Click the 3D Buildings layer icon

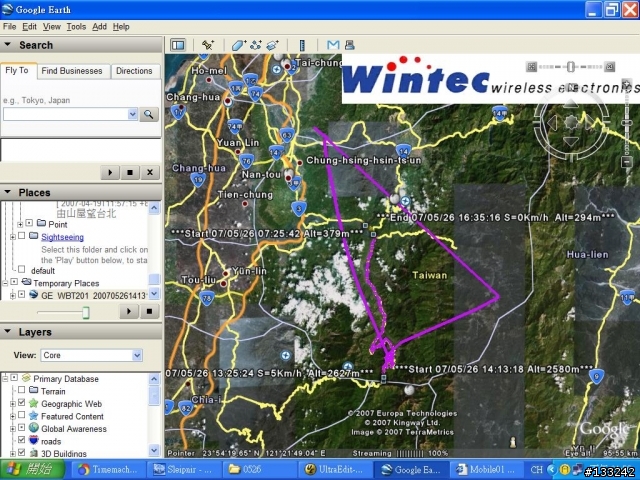[x=34, y=453]
